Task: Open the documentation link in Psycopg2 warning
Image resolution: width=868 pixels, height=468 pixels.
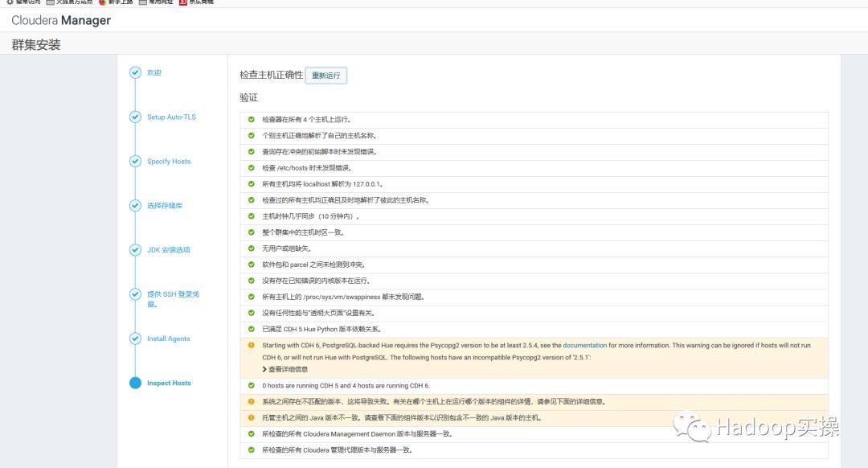Action: pos(584,345)
